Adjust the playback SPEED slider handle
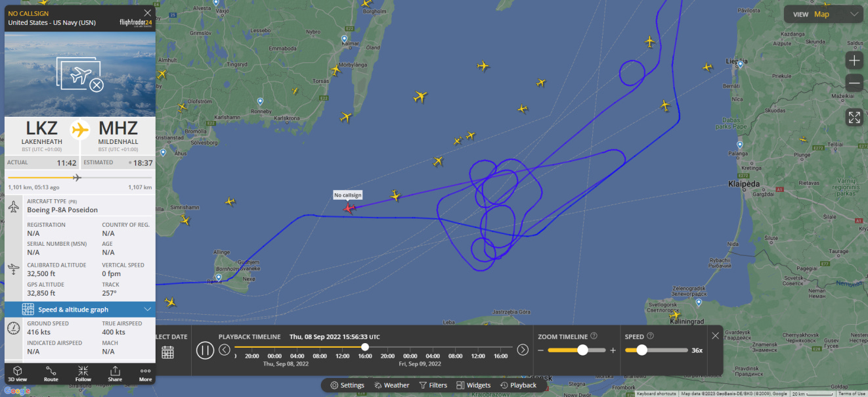The width and height of the screenshot is (868, 397). click(x=641, y=350)
